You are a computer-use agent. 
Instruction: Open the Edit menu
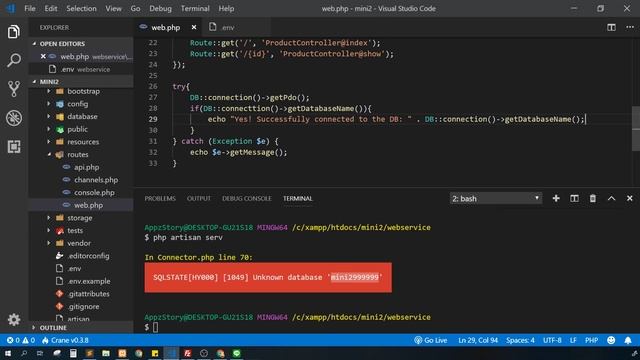click(51, 8)
